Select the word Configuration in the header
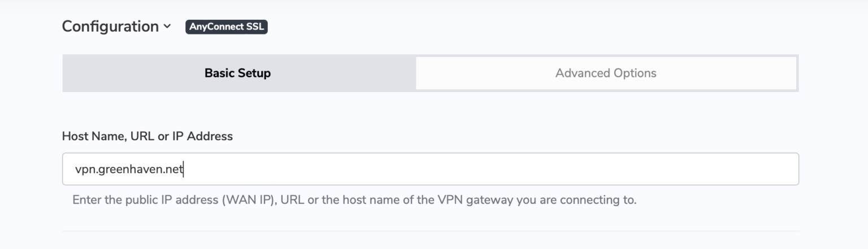 click(x=110, y=27)
